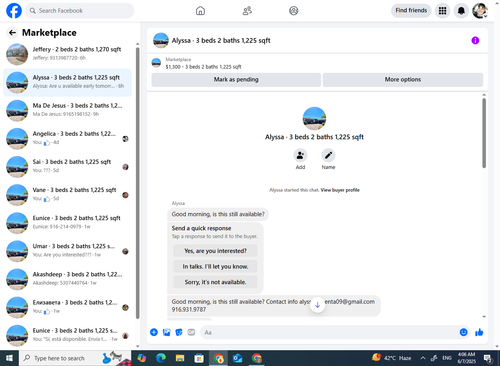Open the notifications bell
500x366 pixels.
[461, 11]
